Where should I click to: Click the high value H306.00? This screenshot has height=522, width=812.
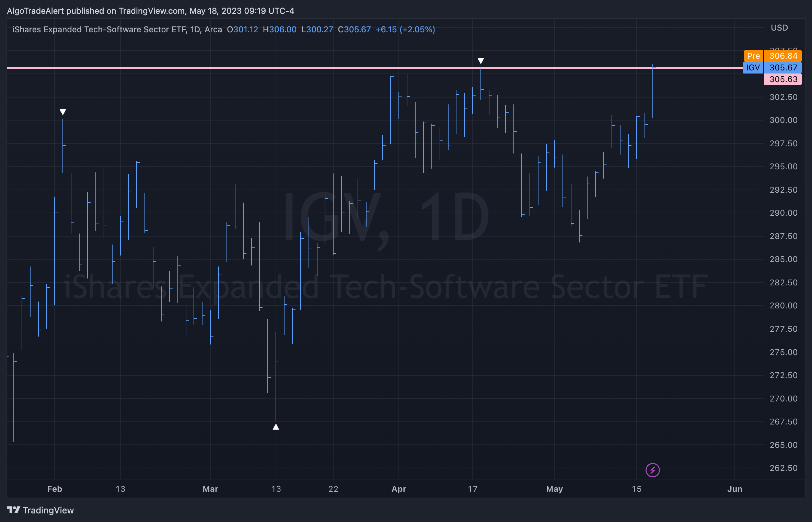click(279, 30)
